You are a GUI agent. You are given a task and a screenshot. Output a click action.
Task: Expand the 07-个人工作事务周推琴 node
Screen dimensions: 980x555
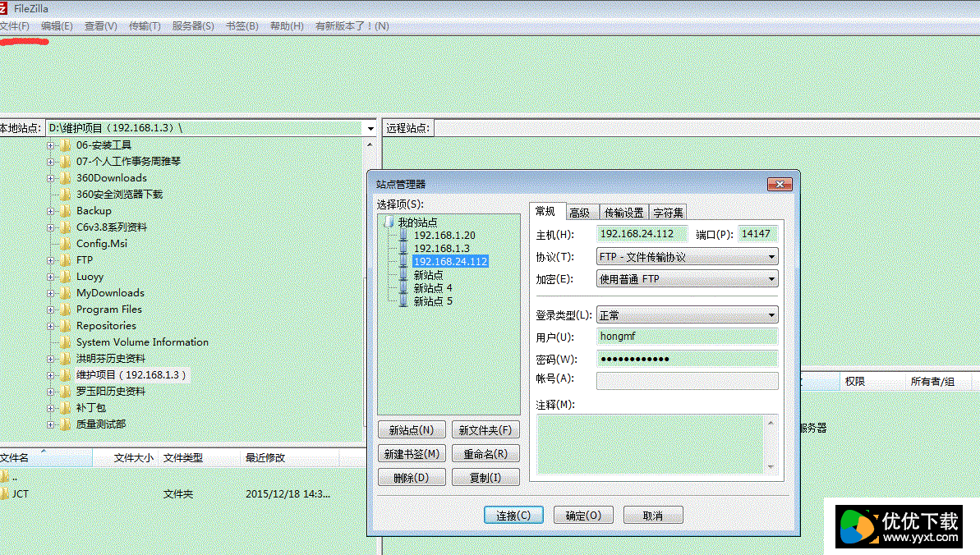tap(51, 162)
